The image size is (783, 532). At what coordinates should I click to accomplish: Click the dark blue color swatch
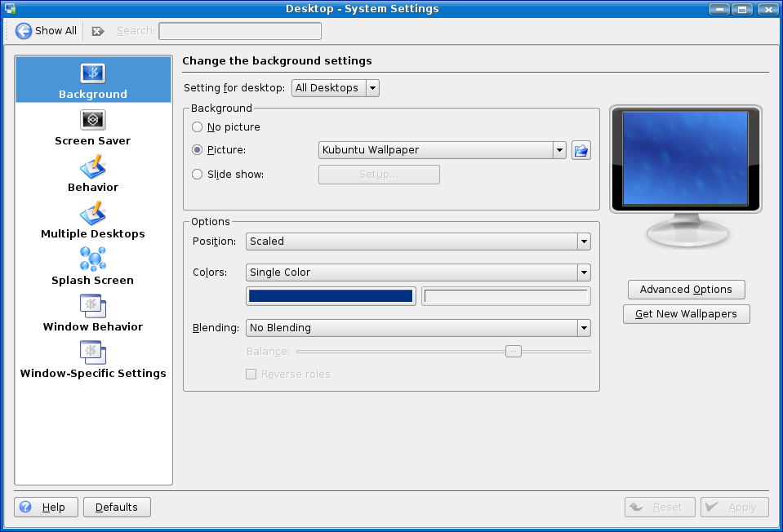pos(331,296)
